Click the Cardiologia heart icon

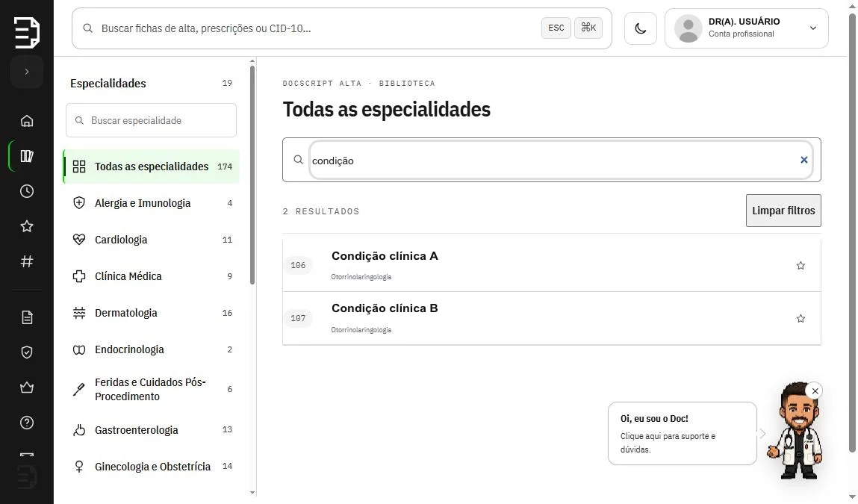[x=79, y=240]
